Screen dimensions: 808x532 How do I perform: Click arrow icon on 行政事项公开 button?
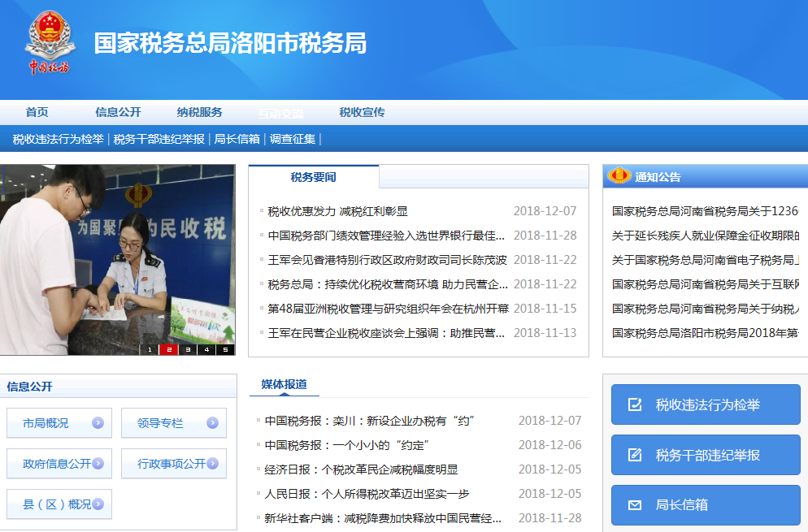[212, 464]
